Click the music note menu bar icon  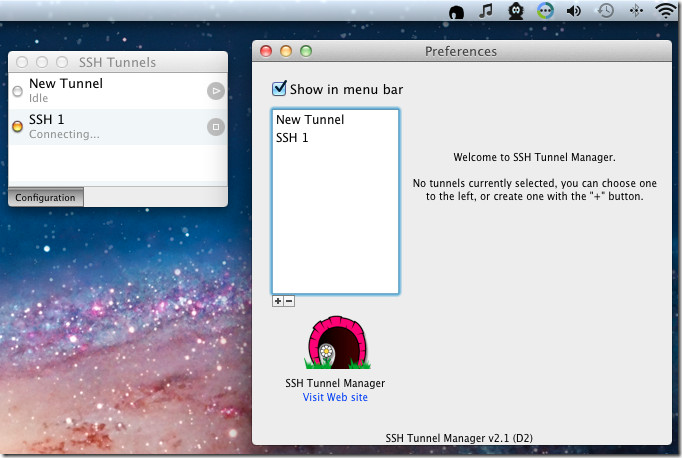click(x=486, y=10)
